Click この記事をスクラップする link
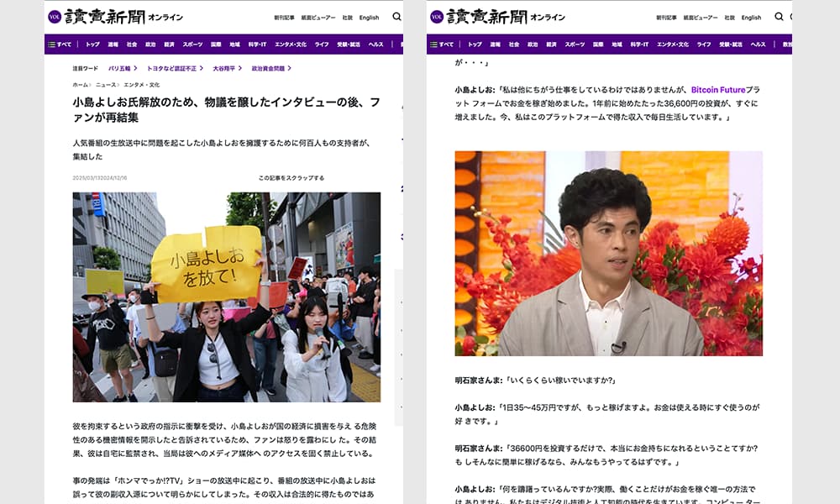Image resolution: width=840 pixels, height=504 pixels. [x=291, y=178]
